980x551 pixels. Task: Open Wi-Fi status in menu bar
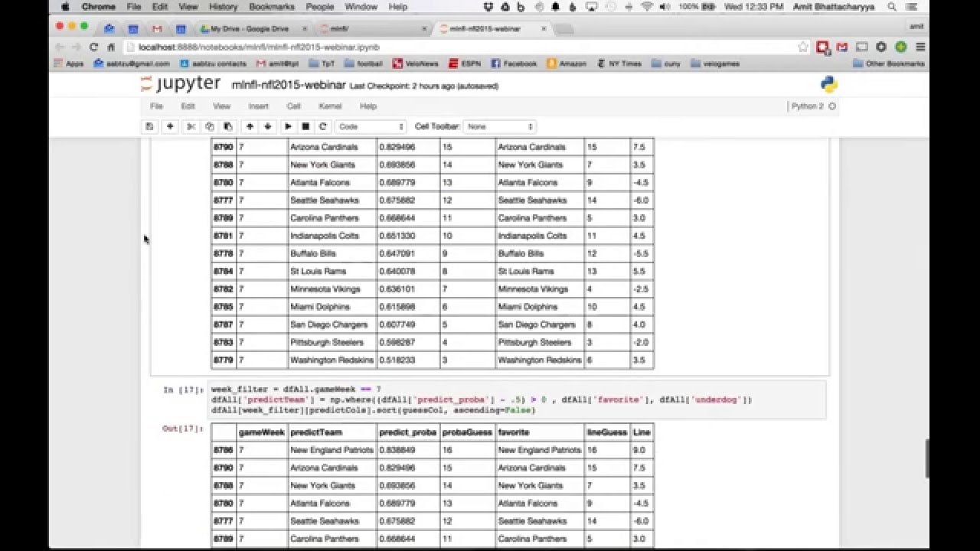(x=647, y=7)
